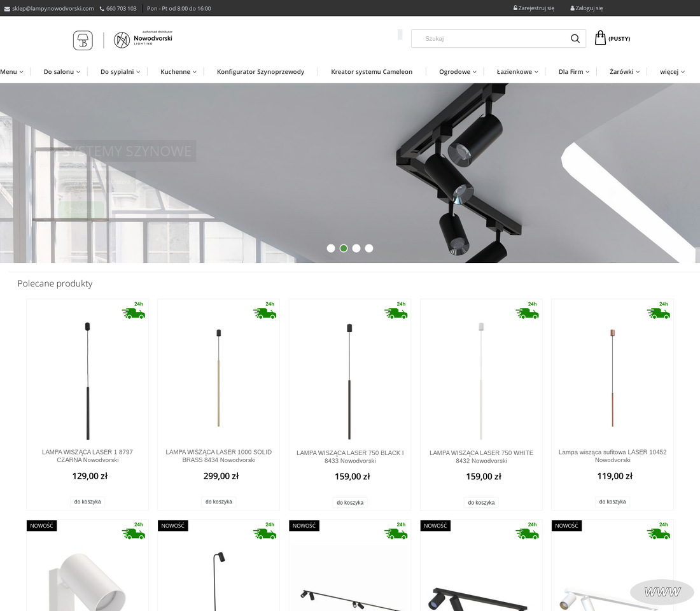Click the Zarejestruj się link

coord(536,8)
